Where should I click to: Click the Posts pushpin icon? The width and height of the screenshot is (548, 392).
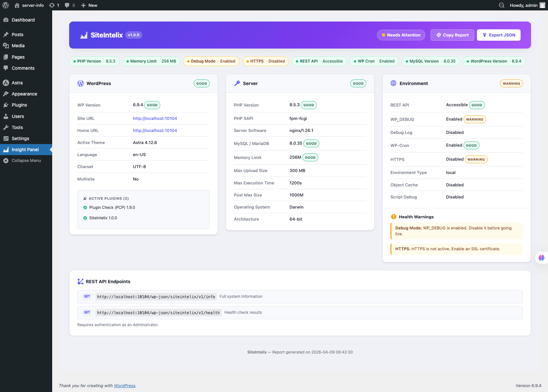coord(6,35)
